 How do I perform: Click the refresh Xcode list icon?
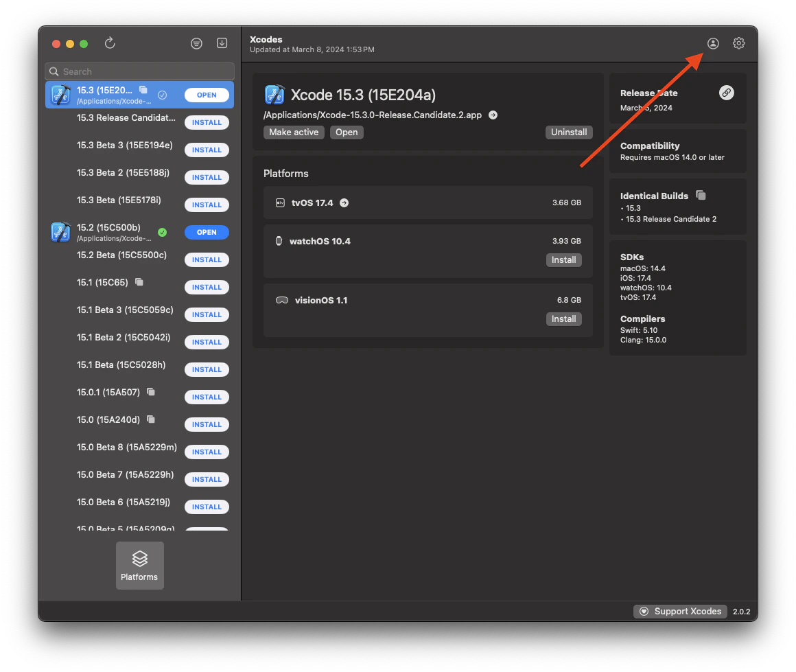[x=110, y=43]
